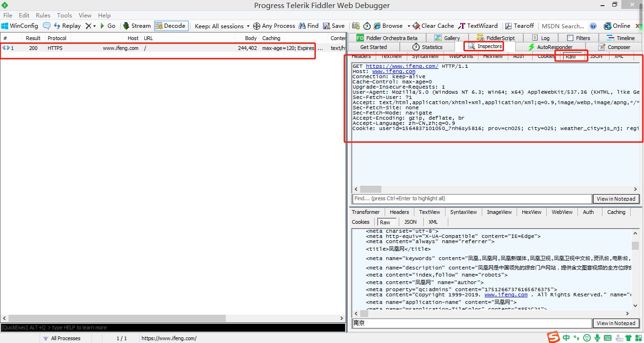
Task: Select the response SyntaxView tab
Action: click(x=463, y=212)
